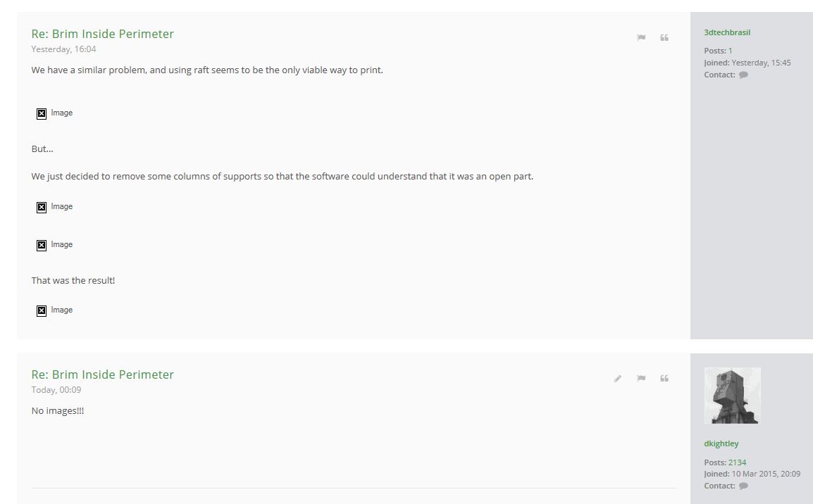This screenshot has height=504, width=813.
Task: Open 3dtechbrasil user profile
Action: pos(727,32)
